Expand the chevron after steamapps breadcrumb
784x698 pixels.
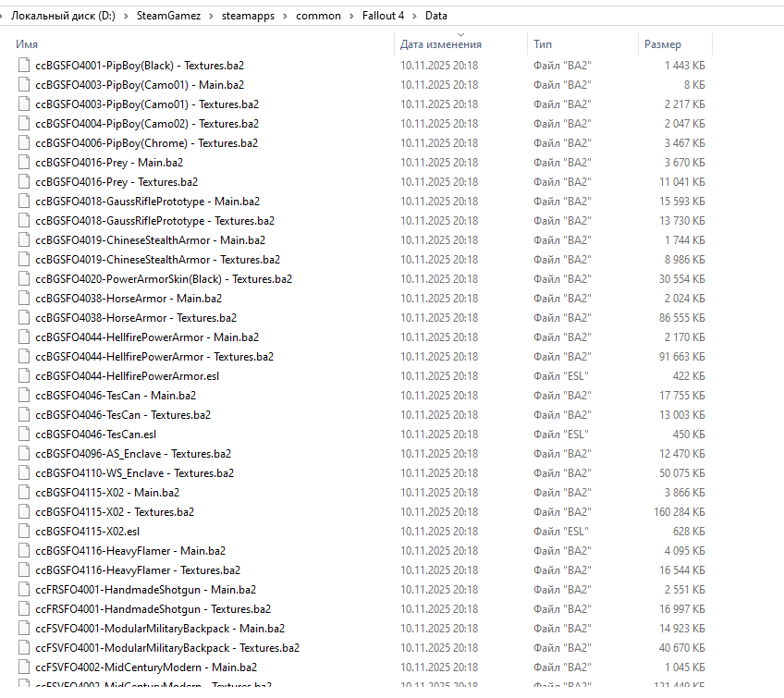point(285,16)
